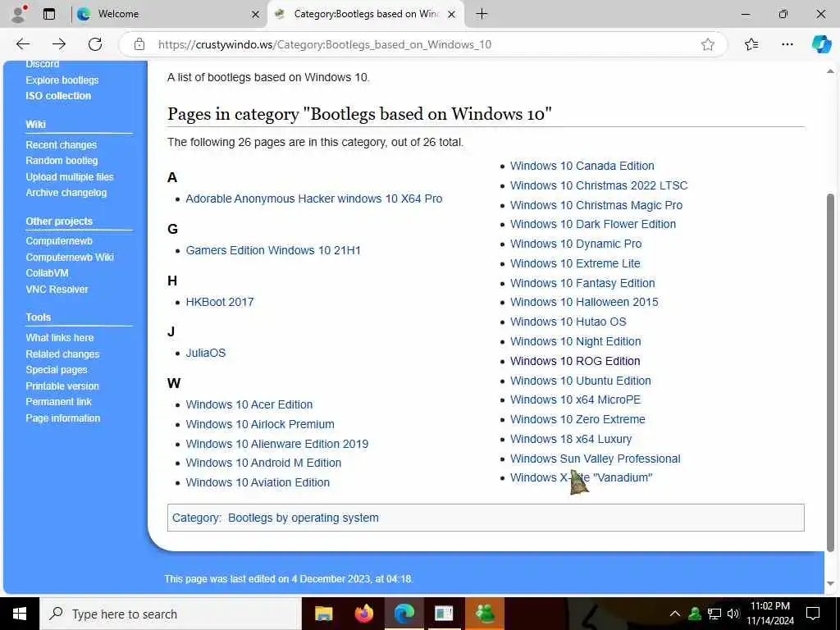
Task: Open the Edge profile icon
Action: (x=20, y=14)
